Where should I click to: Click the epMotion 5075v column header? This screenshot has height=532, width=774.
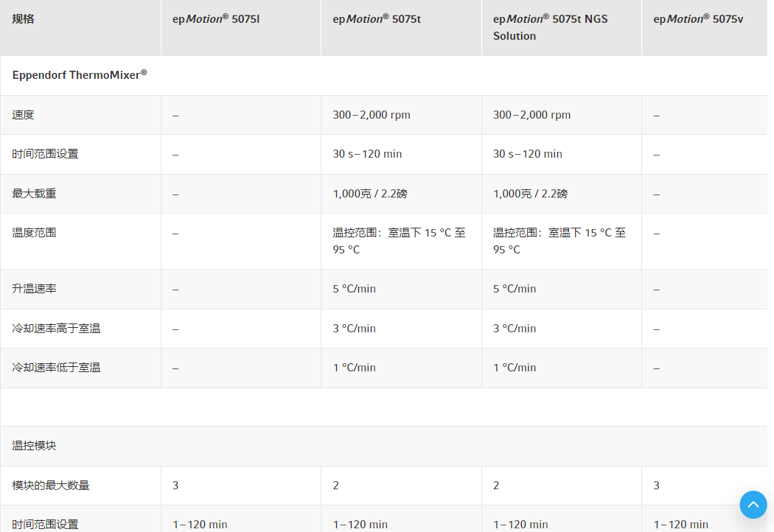(698, 19)
